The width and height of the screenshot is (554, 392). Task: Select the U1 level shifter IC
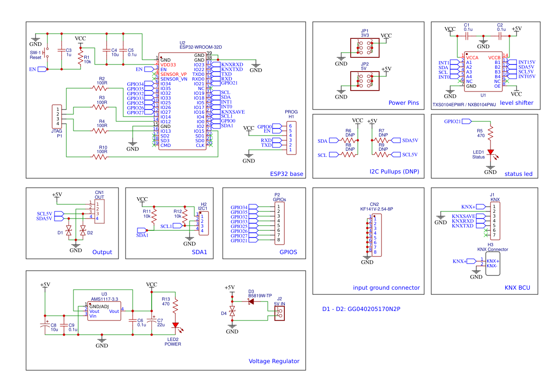[483, 72]
